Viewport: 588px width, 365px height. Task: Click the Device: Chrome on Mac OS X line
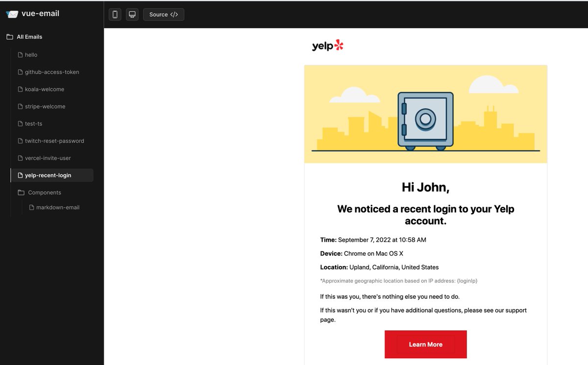(x=362, y=254)
